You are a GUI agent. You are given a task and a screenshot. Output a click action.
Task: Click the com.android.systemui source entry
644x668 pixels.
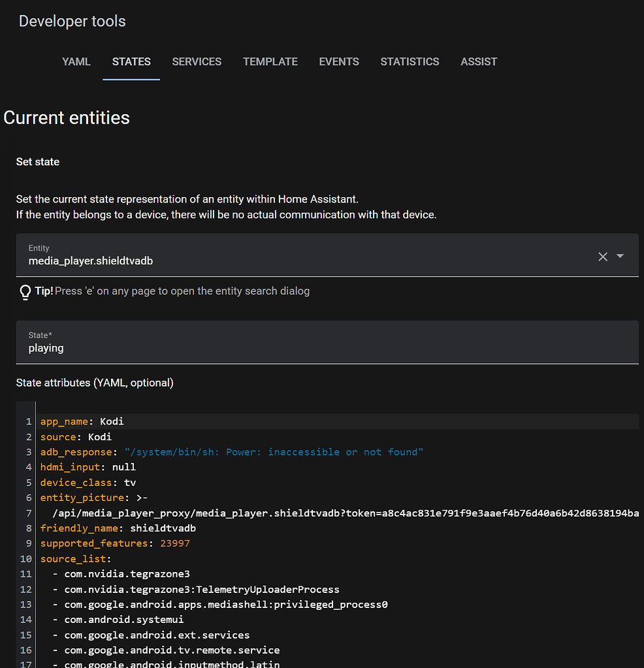pos(123,619)
